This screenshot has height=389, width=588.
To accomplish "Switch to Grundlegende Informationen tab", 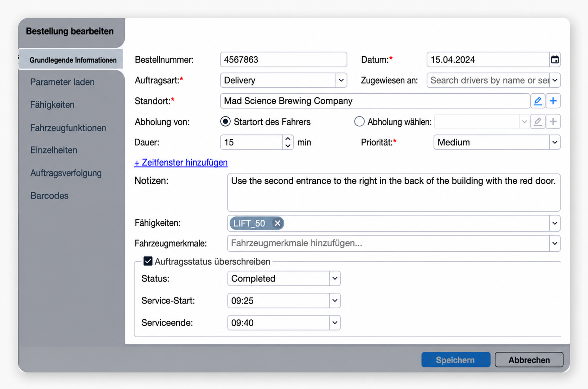I will click(x=71, y=60).
